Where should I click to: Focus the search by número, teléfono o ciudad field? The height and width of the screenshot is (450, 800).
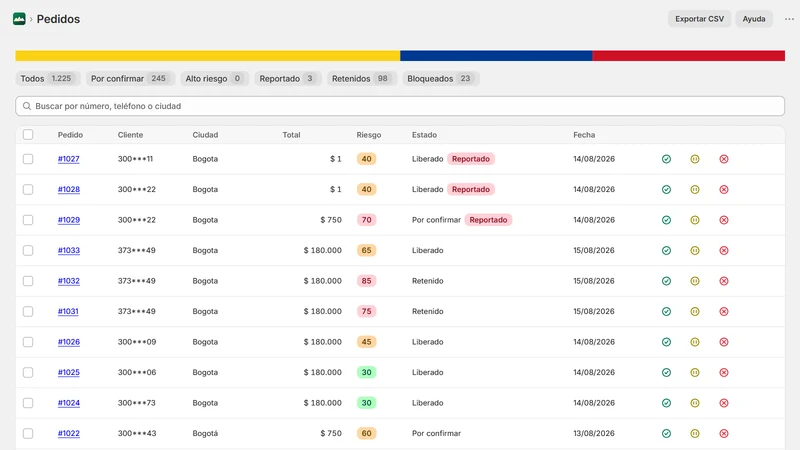point(400,106)
